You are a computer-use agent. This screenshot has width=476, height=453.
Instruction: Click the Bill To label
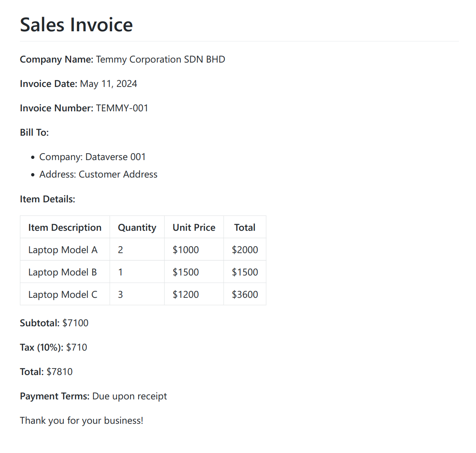pyautogui.click(x=34, y=132)
